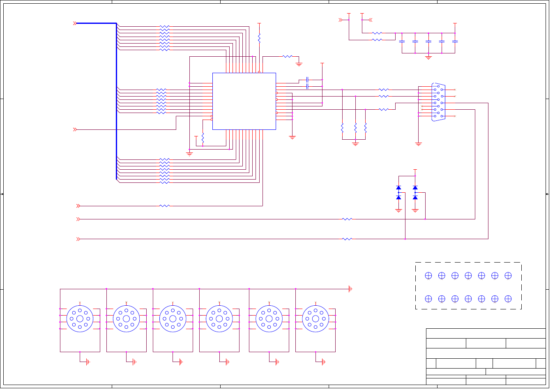Select top series resistor feeding the D-sub connector
This screenshot has width=555, height=392.
(383, 90)
